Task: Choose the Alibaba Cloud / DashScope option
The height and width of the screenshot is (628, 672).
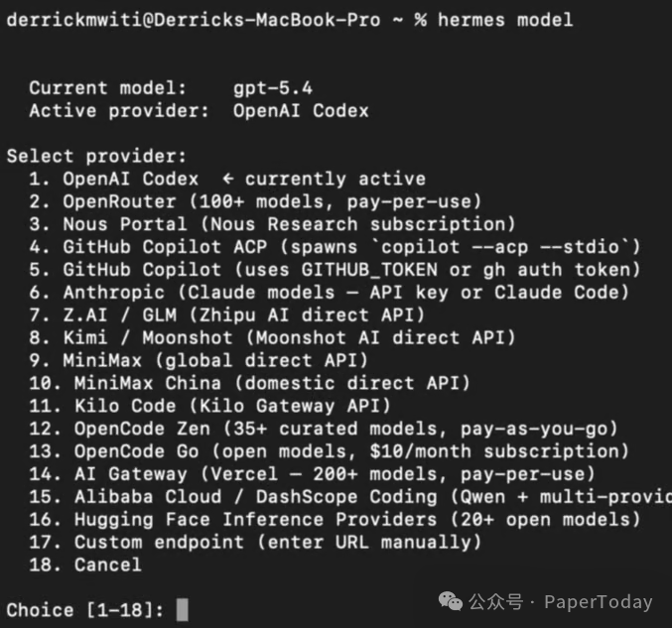Action: pos(357,497)
